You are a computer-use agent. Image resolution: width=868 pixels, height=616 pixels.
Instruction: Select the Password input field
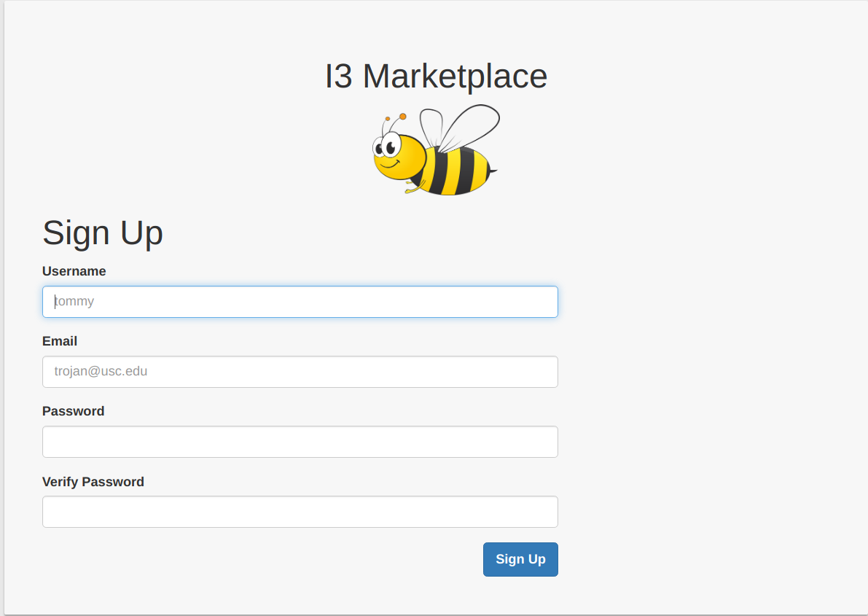pyautogui.click(x=300, y=442)
